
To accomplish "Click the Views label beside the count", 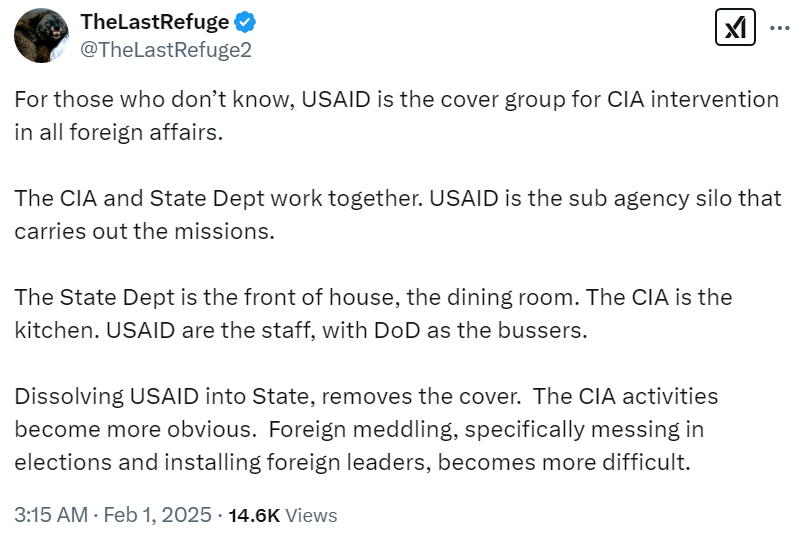I will click(311, 516).
